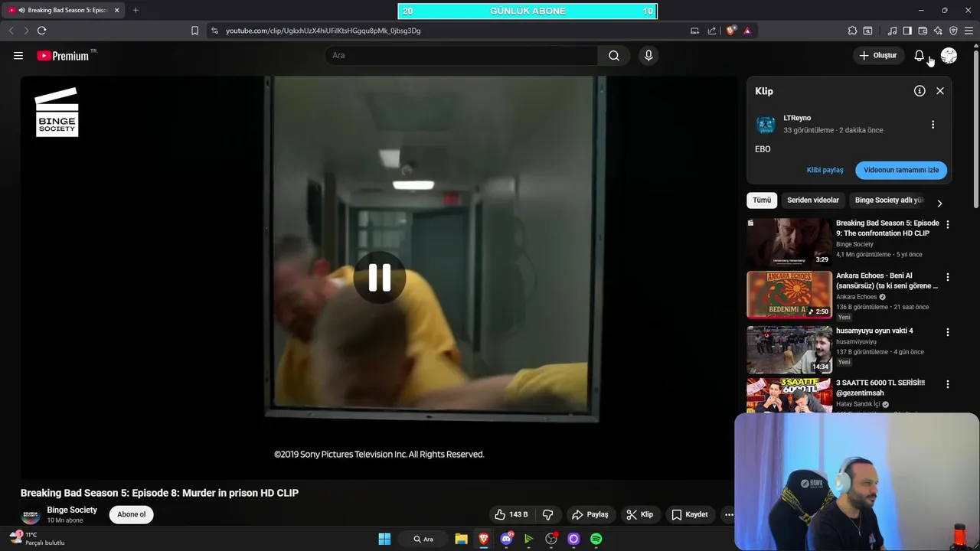Open Ankara Echoes Beni Al thumbnail
This screenshot has height=551, width=980.
[x=789, y=295]
